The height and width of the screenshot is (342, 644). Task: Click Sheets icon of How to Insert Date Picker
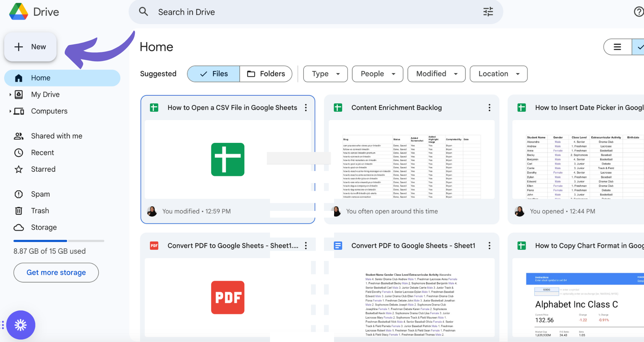coord(522,108)
